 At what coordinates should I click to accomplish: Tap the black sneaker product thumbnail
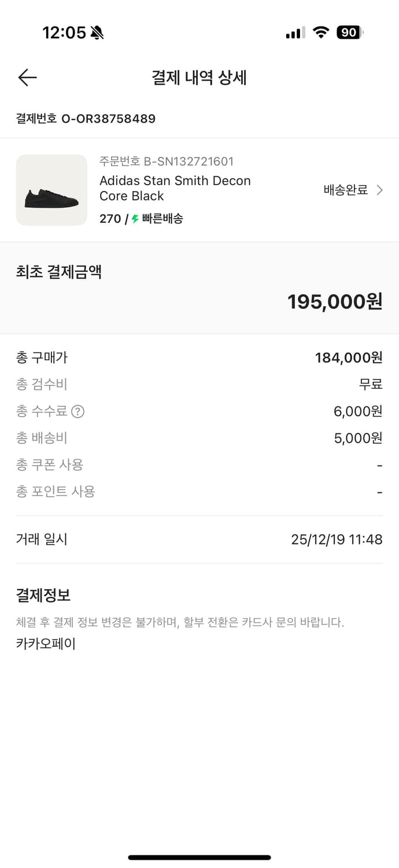pyautogui.click(x=51, y=190)
